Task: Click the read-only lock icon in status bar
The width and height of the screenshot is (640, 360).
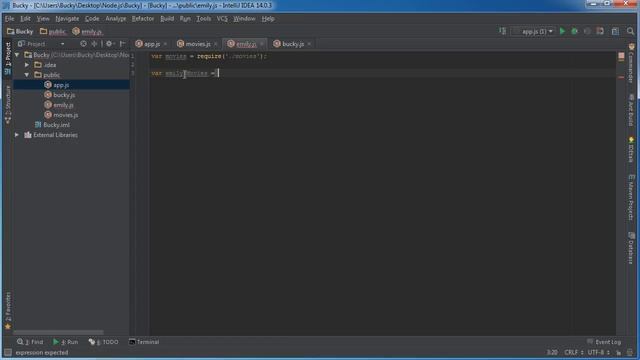Action: pos(619,353)
